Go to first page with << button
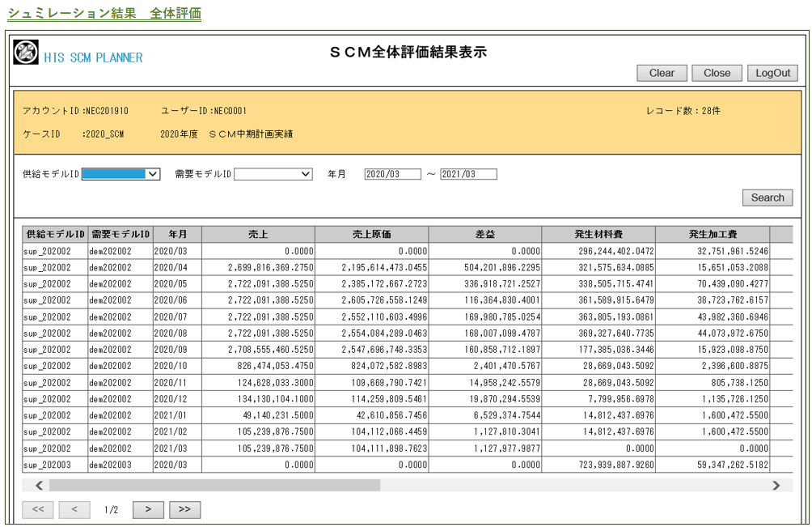This screenshot has height=527, width=812. (x=38, y=509)
